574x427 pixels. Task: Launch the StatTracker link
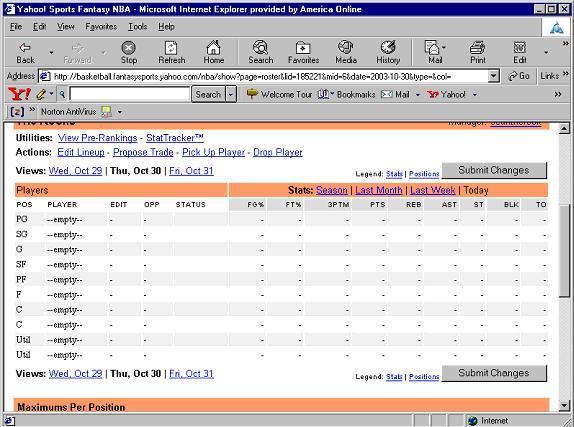point(175,138)
